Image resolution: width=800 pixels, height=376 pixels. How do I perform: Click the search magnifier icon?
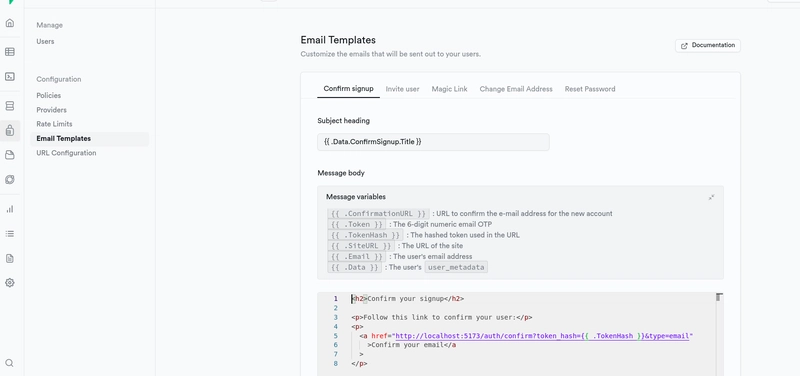[10, 363]
